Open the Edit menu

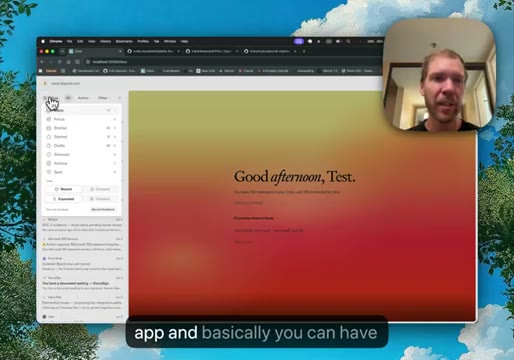80,41
